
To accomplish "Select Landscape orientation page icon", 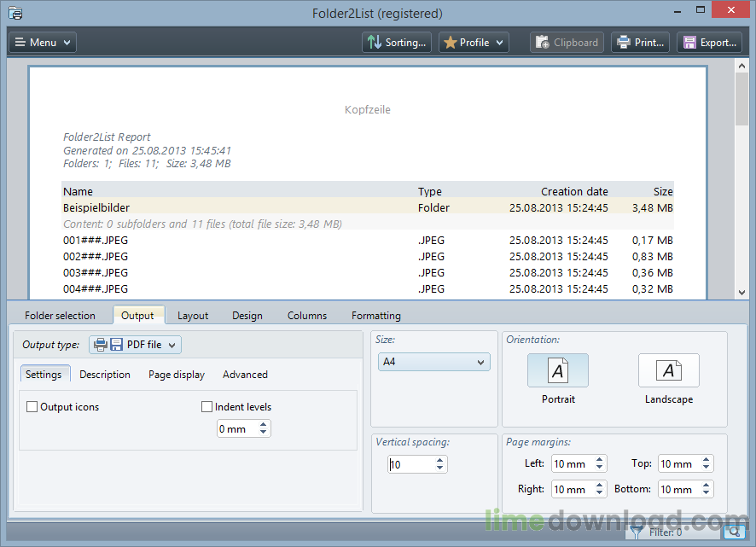I will click(x=668, y=371).
